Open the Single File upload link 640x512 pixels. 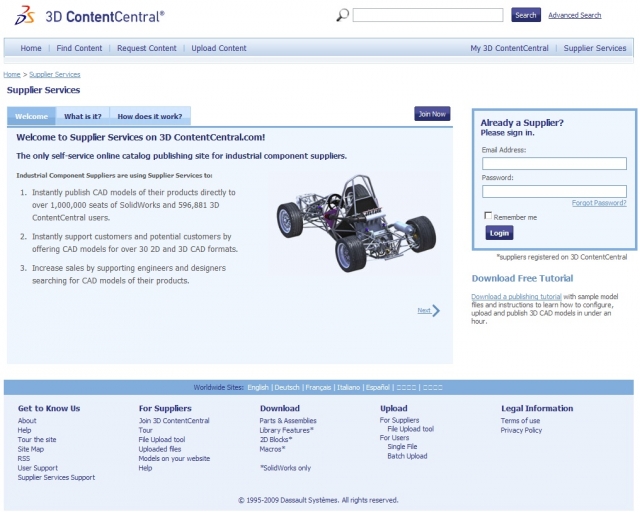402,447
